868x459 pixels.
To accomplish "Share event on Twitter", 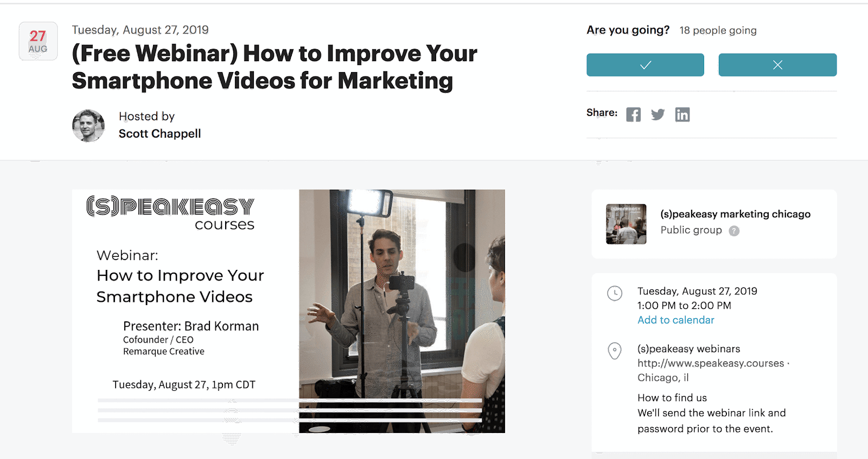I will [658, 114].
